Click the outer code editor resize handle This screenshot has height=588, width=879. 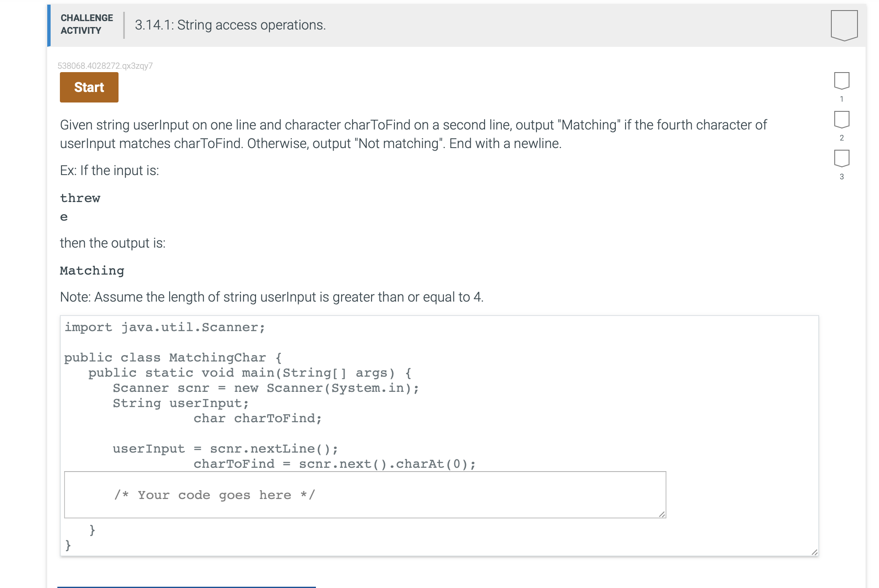(814, 552)
